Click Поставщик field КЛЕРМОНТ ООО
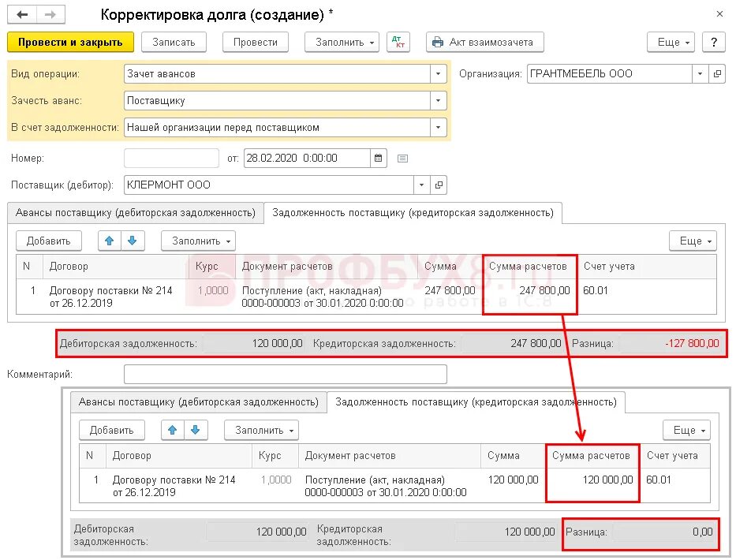Screen dimensions: 736x560 pyautogui.click(x=268, y=185)
